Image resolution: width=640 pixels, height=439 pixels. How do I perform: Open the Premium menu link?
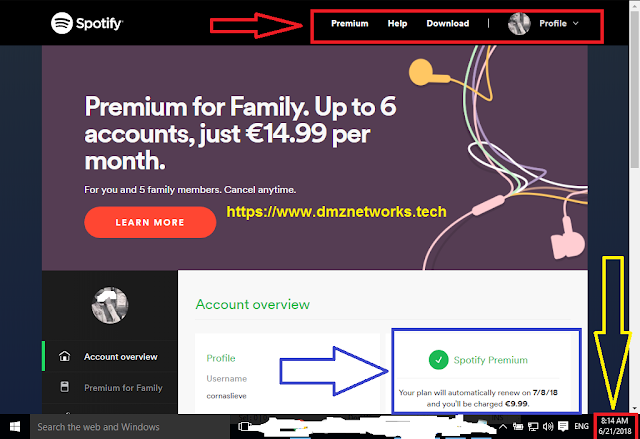(x=349, y=23)
